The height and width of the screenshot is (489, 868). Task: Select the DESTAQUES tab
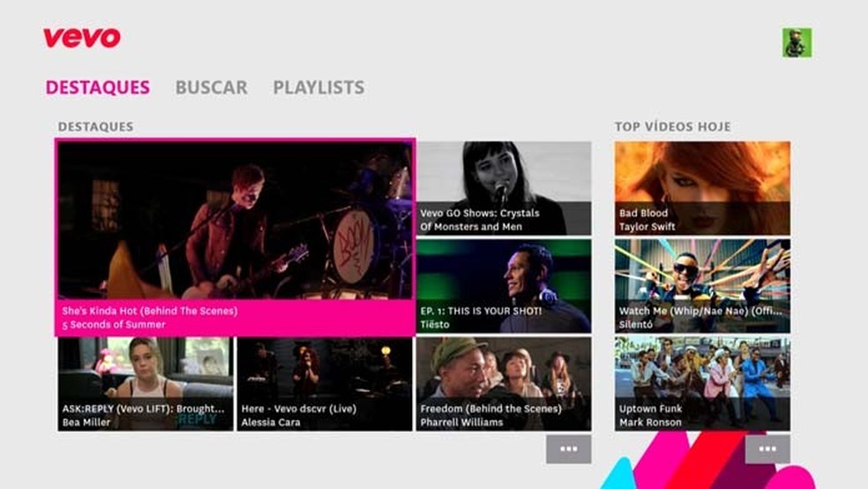point(97,87)
